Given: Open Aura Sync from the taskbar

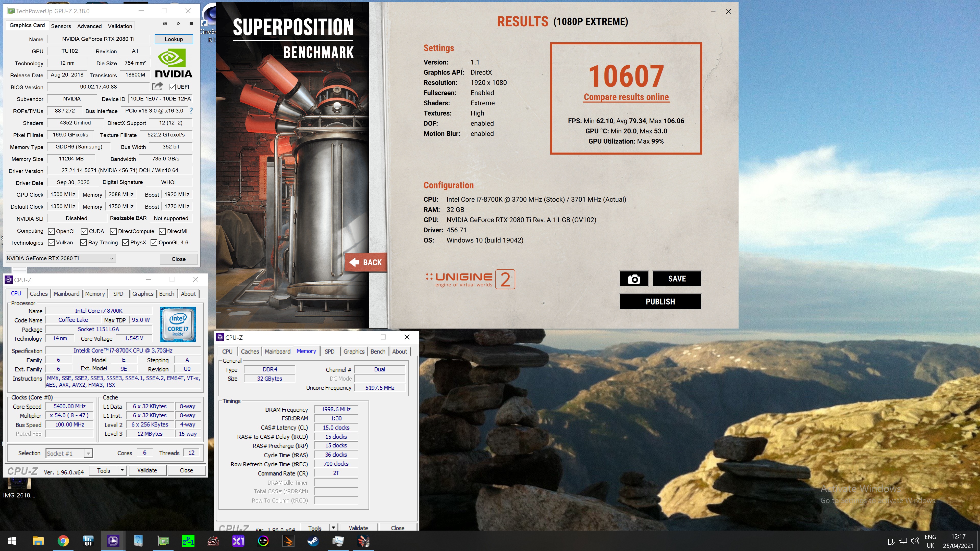Looking at the screenshot, I should pyautogui.click(x=263, y=541).
